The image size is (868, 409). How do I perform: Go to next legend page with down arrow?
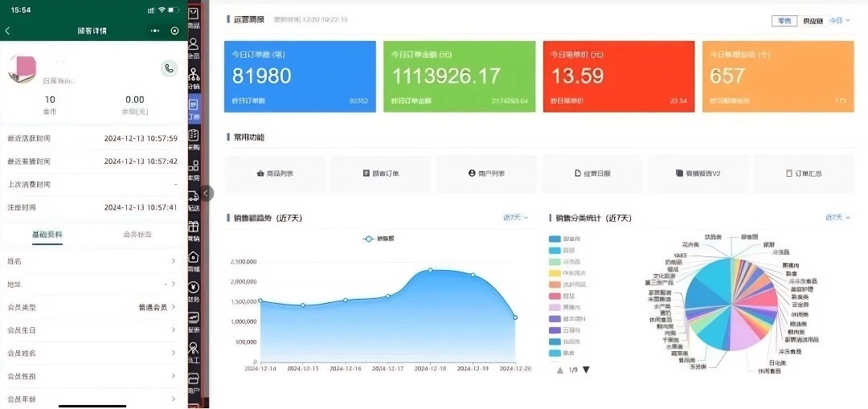(586, 370)
